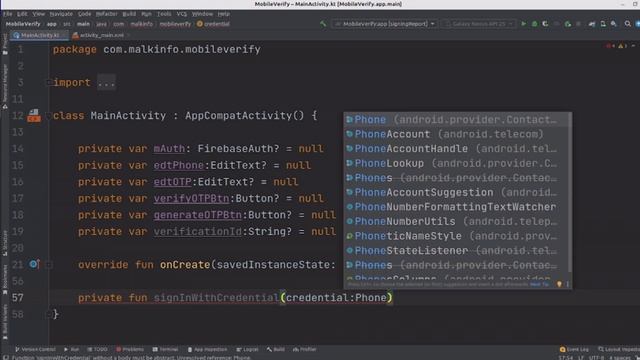Open the TODO tool window
Image resolution: width=640 pixels, height=360 pixels.
pyautogui.click(x=98, y=349)
